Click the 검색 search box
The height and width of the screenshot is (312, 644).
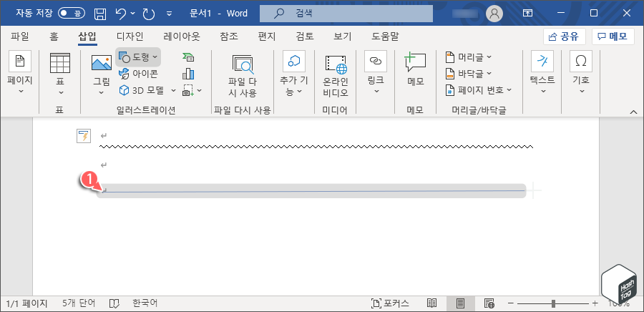[x=346, y=14]
